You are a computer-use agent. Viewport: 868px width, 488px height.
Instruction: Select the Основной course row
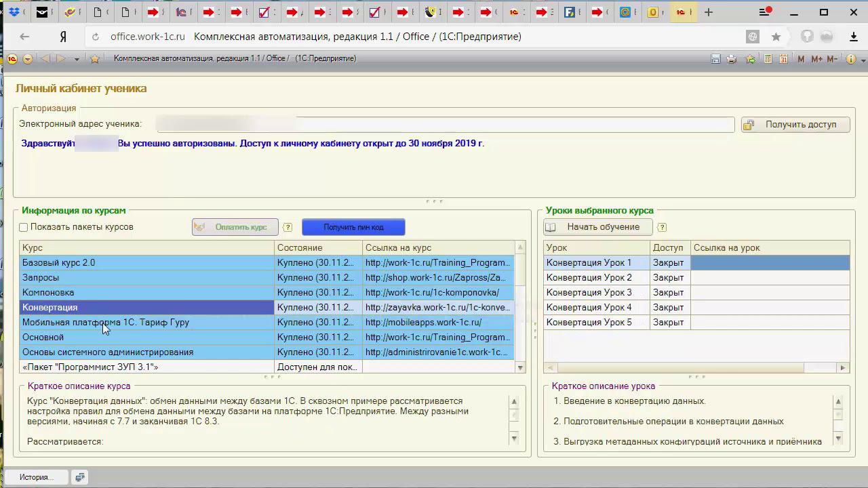(x=267, y=338)
